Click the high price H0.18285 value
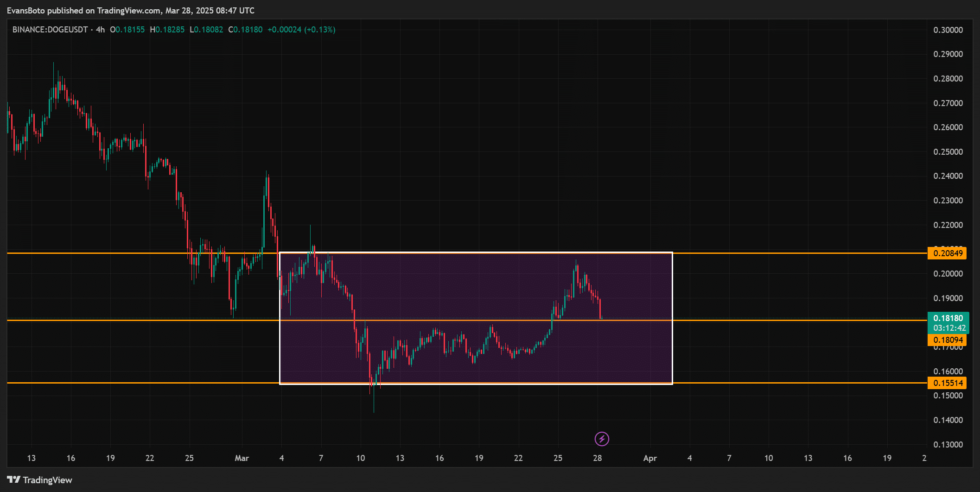The width and height of the screenshot is (980, 492). tap(167, 30)
